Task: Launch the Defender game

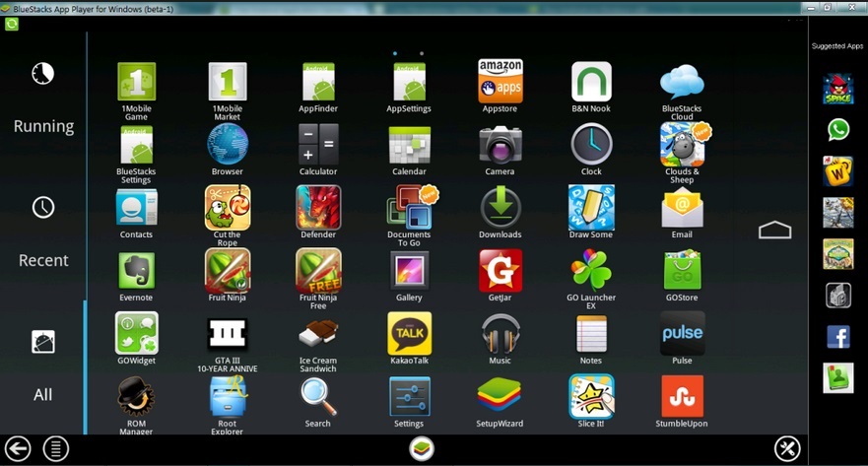Action: click(x=318, y=208)
